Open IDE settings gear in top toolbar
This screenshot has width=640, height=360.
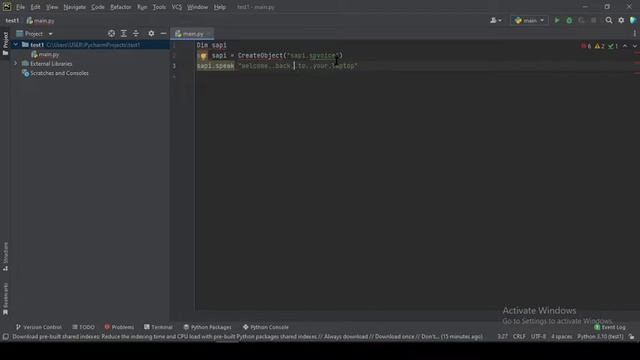tap(621, 20)
